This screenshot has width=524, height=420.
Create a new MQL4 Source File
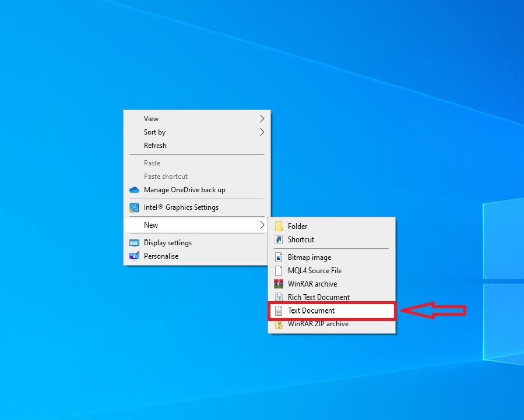tap(332, 270)
